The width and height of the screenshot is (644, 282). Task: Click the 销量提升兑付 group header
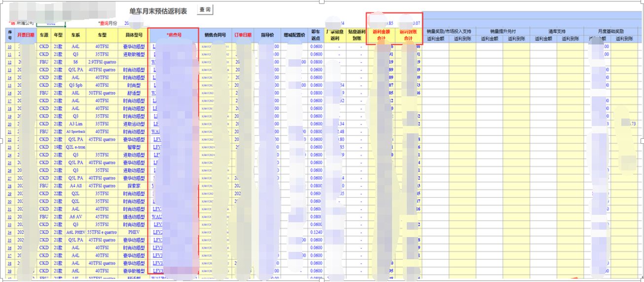[503, 31]
